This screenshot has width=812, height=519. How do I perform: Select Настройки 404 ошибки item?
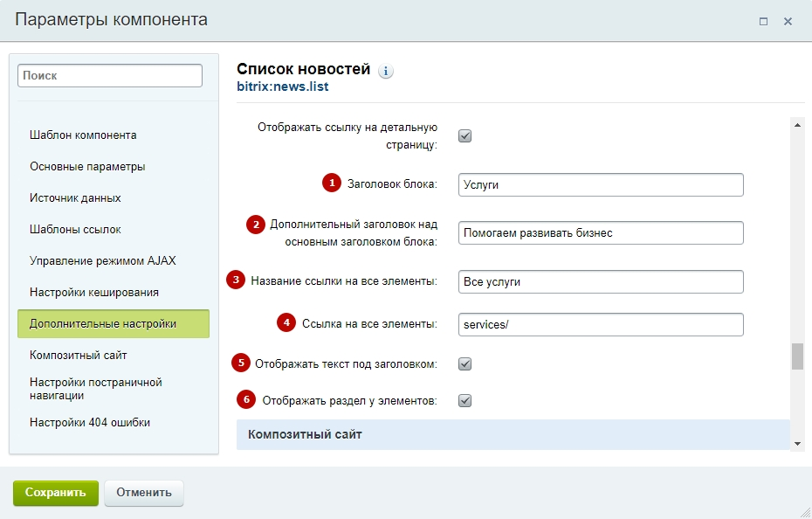pyautogui.click(x=90, y=423)
